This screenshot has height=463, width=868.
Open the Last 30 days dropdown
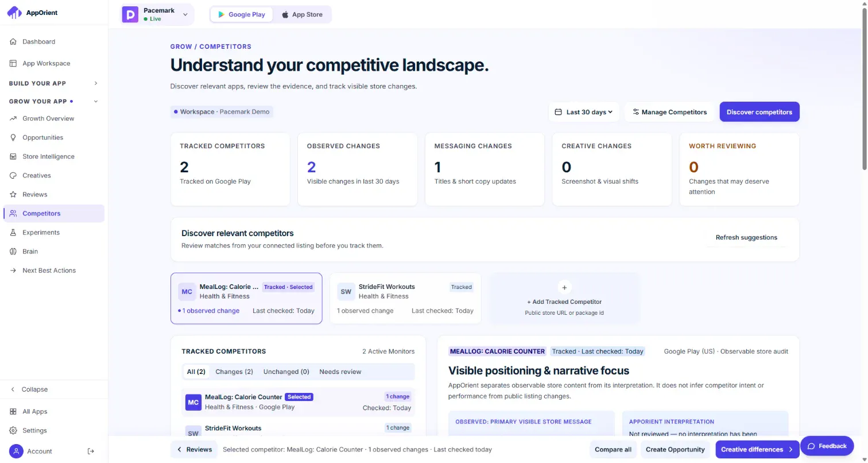tap(584, 112)
